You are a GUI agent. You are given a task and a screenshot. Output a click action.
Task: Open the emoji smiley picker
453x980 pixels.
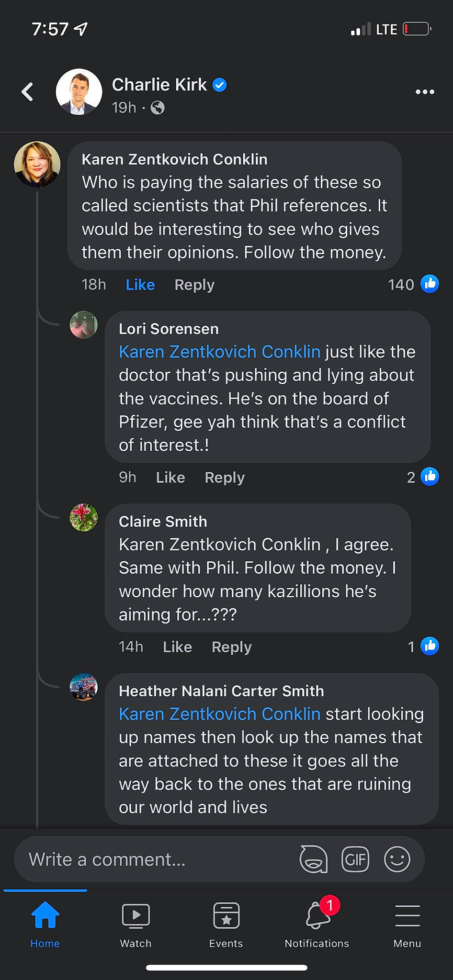click(x=397, y=859)
